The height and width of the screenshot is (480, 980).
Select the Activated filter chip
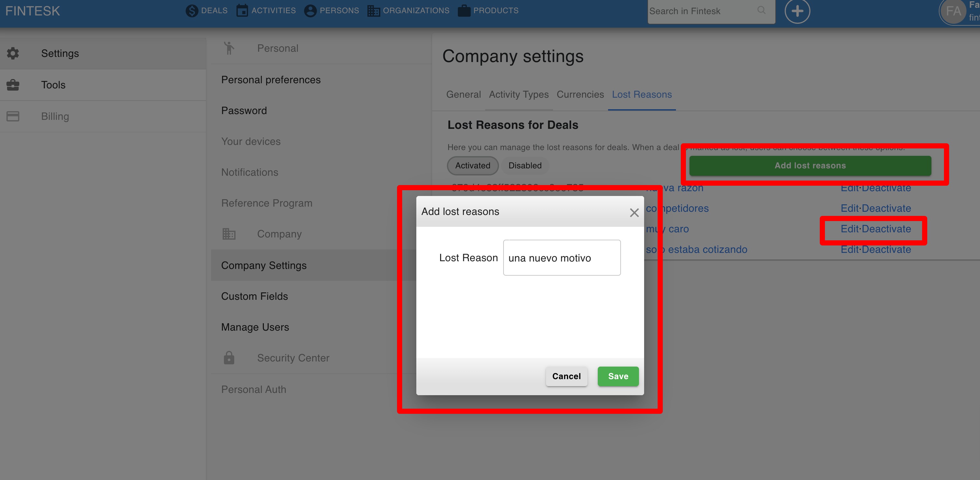click(x=473, y=166)
